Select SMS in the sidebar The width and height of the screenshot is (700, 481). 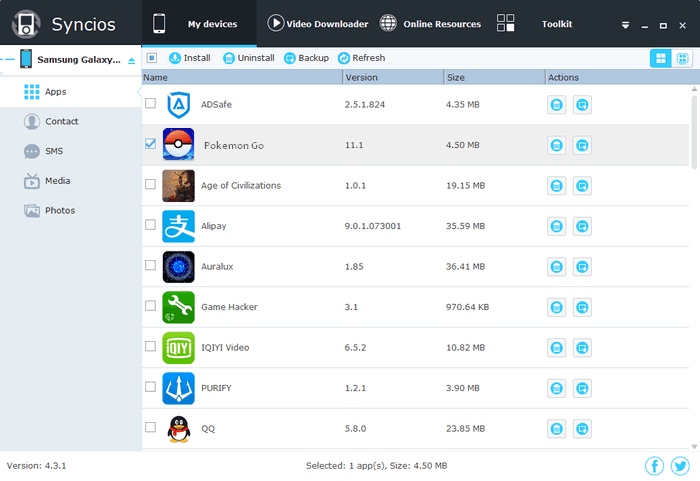click(x=71, y=151)
